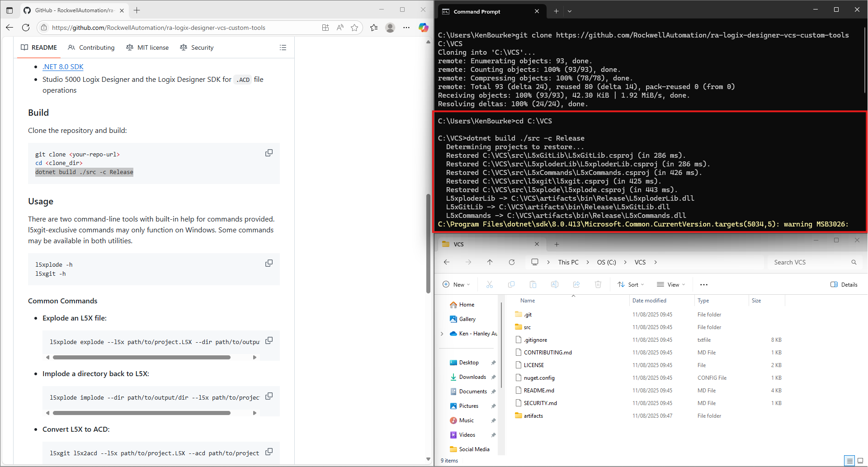This screenshot has width=868, height=467.
Task: Select the Security tab on GitHub
Action: pyautogui.click(x=197, y=47)
